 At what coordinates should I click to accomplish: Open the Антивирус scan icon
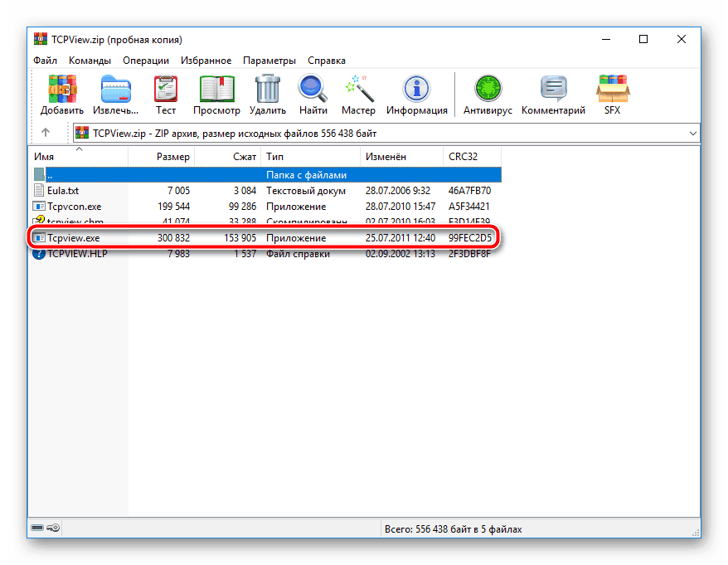[x=488, y=88]
